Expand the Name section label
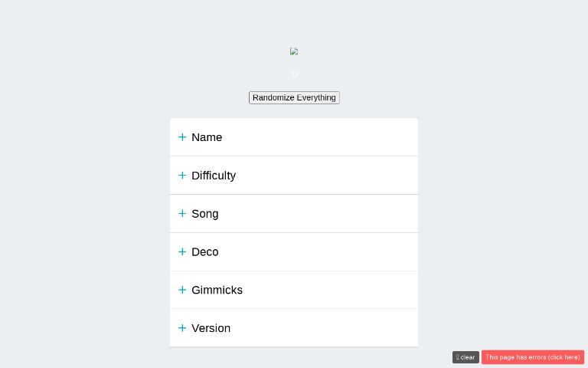The height and width of the screenshot is (368, 588). tap(207, 137)
